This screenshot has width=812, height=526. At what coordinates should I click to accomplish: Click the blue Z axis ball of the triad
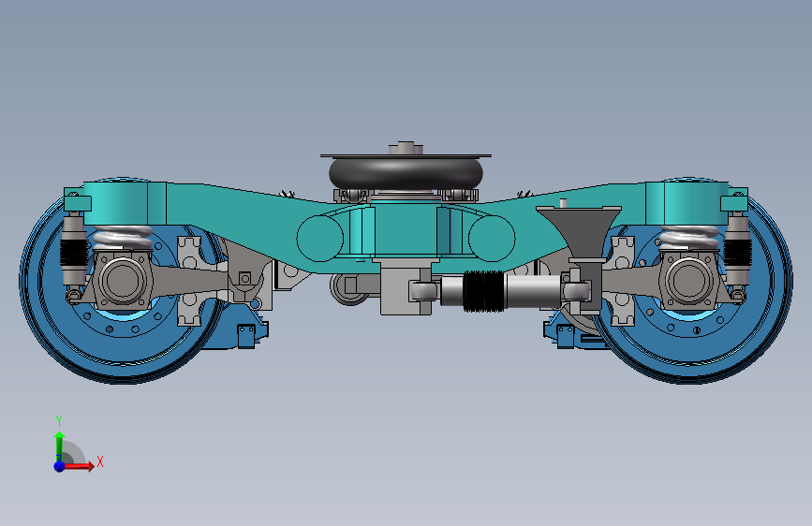coord(60,466)
